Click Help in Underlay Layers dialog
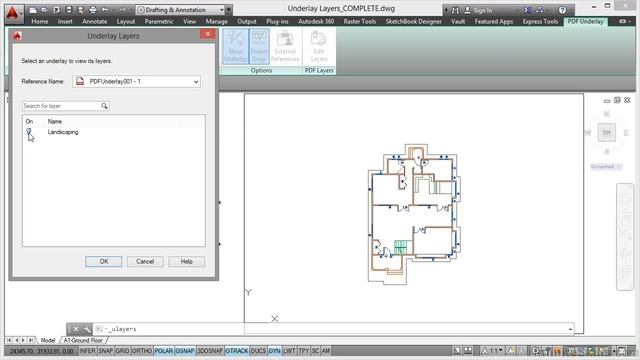The height and width of the screenshot is (360, 640). pyautogui.click(x=187, y=261)
